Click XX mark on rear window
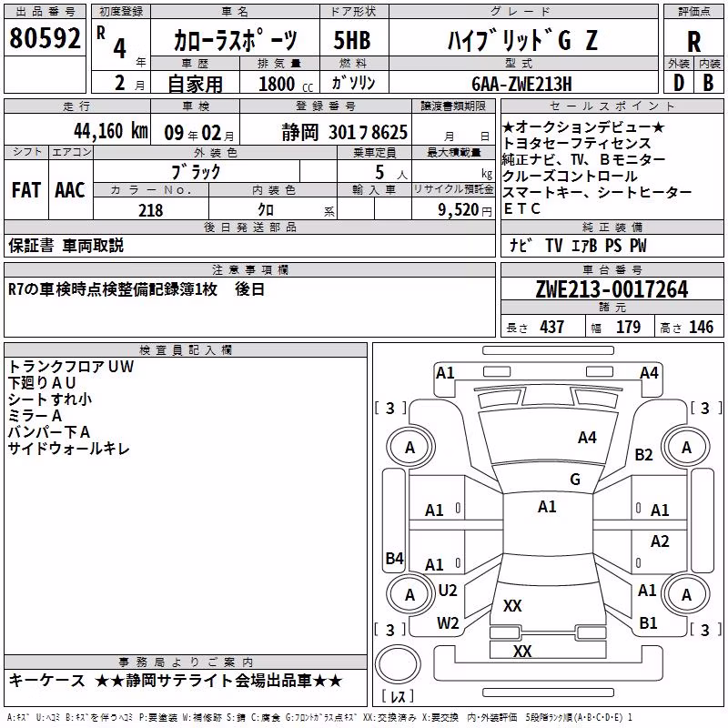The width and height of the screenshot is (728, 728). coord(512,606)
